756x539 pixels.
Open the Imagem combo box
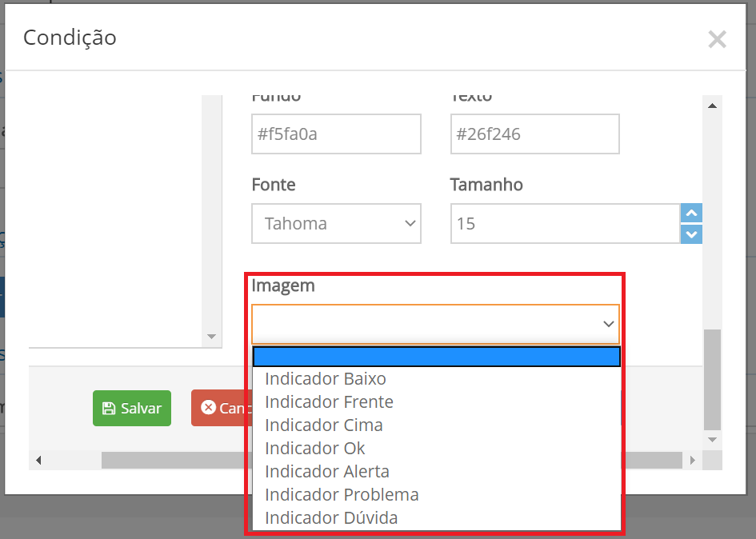(435, 324)
